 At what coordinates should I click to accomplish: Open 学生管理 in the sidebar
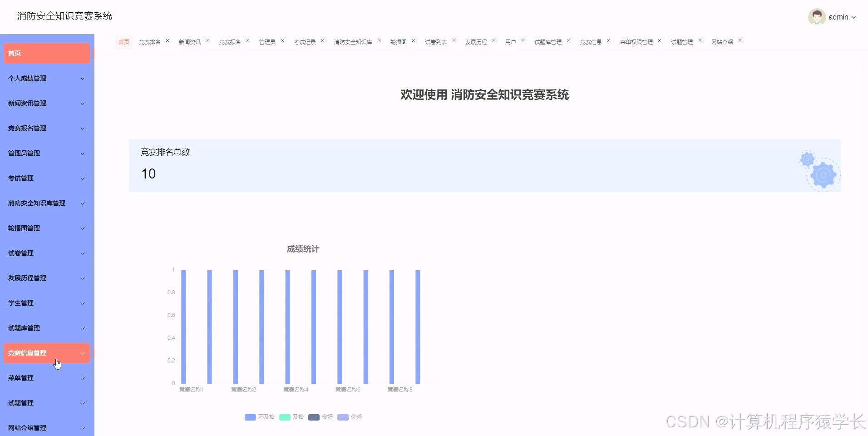pyautogui.click(x=47, y=303)
